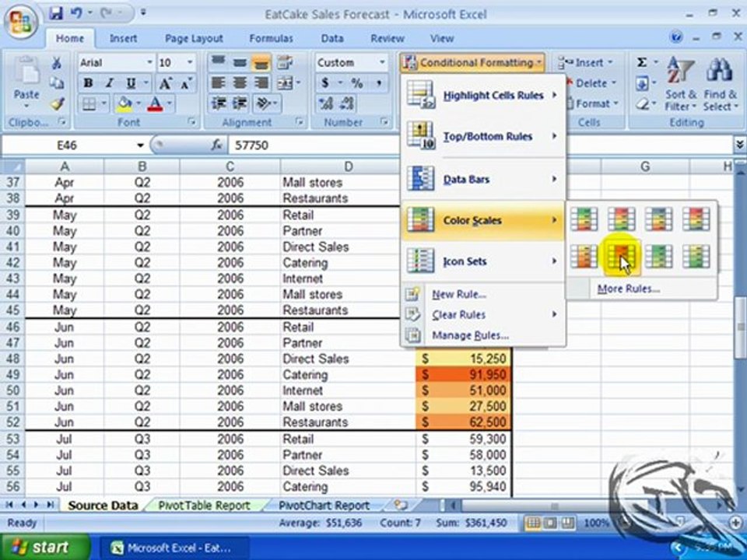Viewport: 747px width, 560px height.
Task: Open the Custom number format dropdown
Action: coord(381,62)
